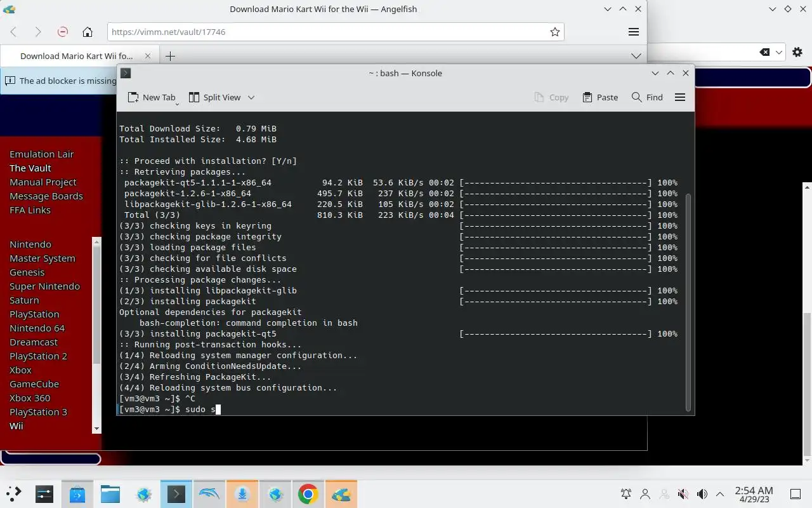812x508 pixels.
Task: Open notifications bell in system tray
Action: (x=626, y=493)
